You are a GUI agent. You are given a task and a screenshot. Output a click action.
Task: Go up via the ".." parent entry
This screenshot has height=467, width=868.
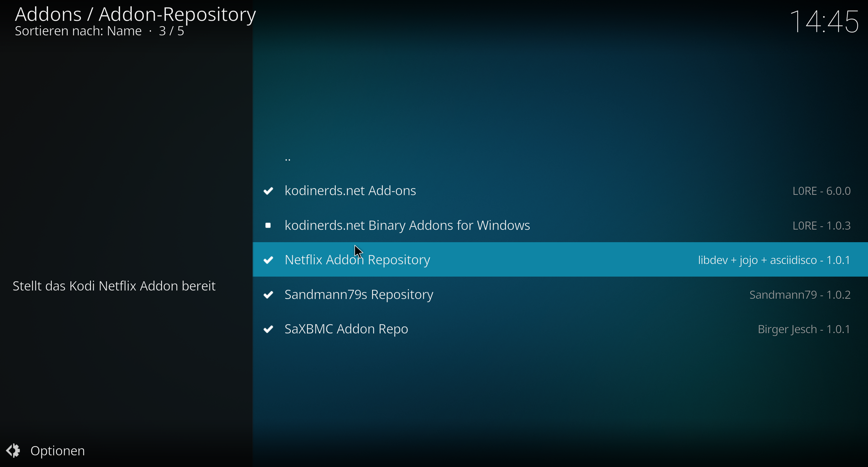[x=560, y=156]
